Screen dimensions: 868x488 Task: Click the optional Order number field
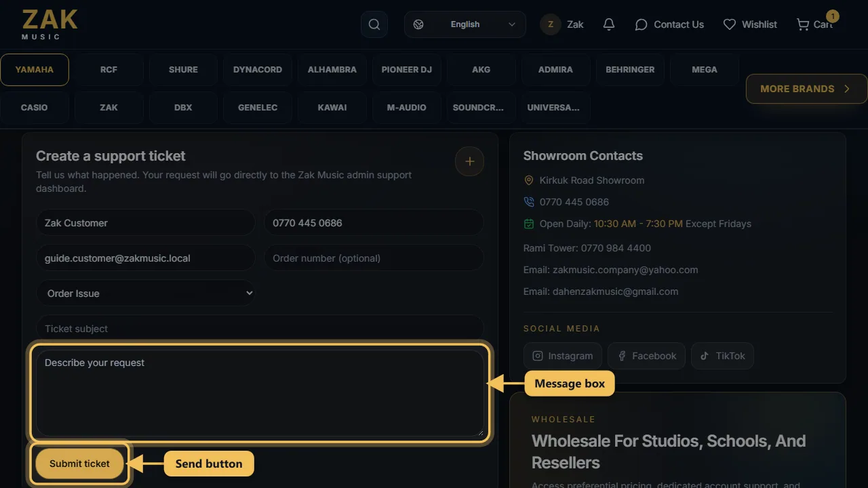pos(374,258)
